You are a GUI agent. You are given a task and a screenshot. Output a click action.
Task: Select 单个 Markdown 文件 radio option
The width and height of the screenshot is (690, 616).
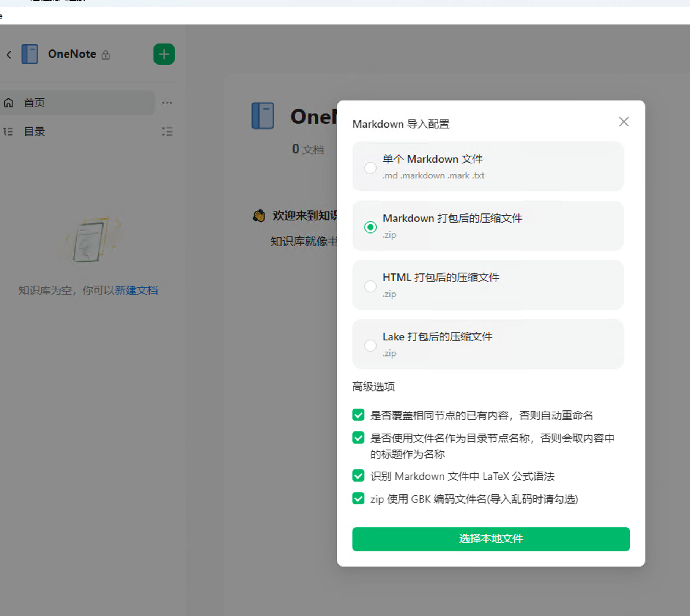click(370, 167)
